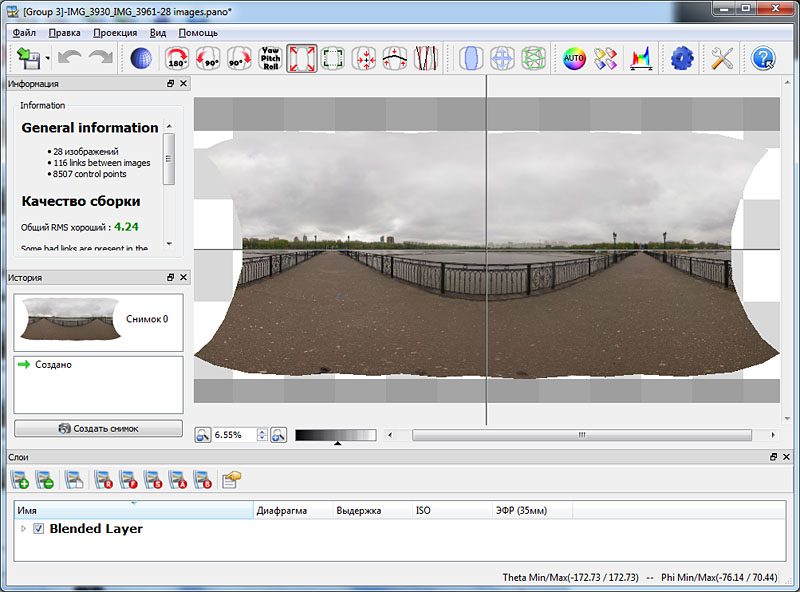
Task: Zoom out with the magnifier left of 6.55%
Action: point(203,435)
